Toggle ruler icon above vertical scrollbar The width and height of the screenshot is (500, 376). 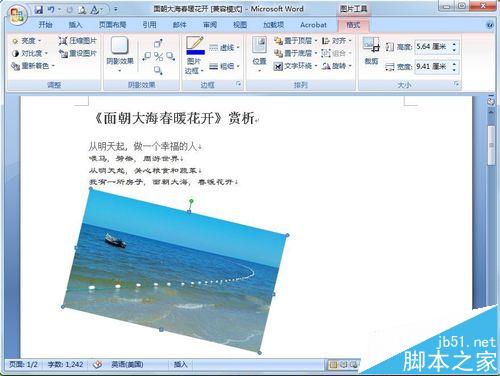tap(491, 102)
